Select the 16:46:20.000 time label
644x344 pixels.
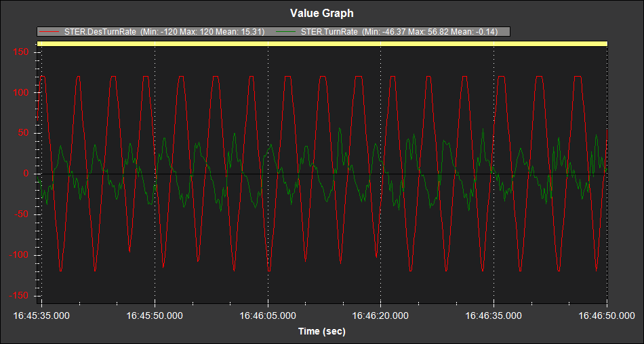click(x=380, y=316)
